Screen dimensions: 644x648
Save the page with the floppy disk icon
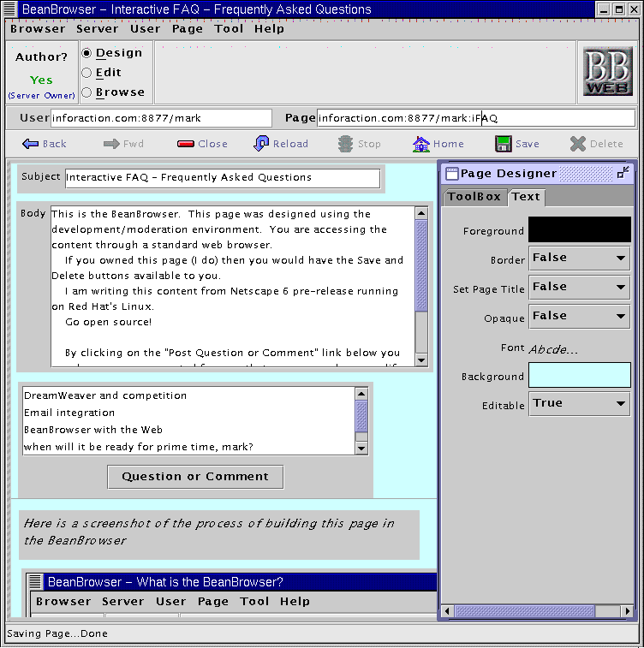click(504, 144)
